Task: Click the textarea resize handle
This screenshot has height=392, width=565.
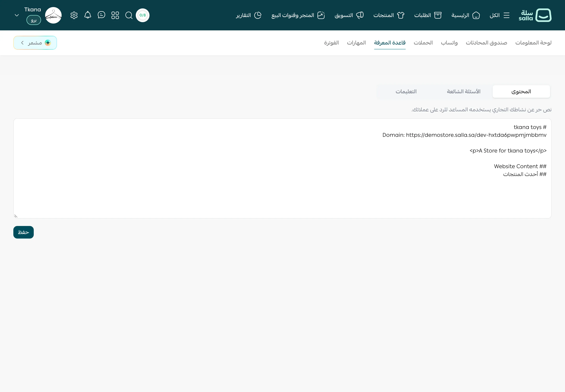Action: click(x=16, y=216)
